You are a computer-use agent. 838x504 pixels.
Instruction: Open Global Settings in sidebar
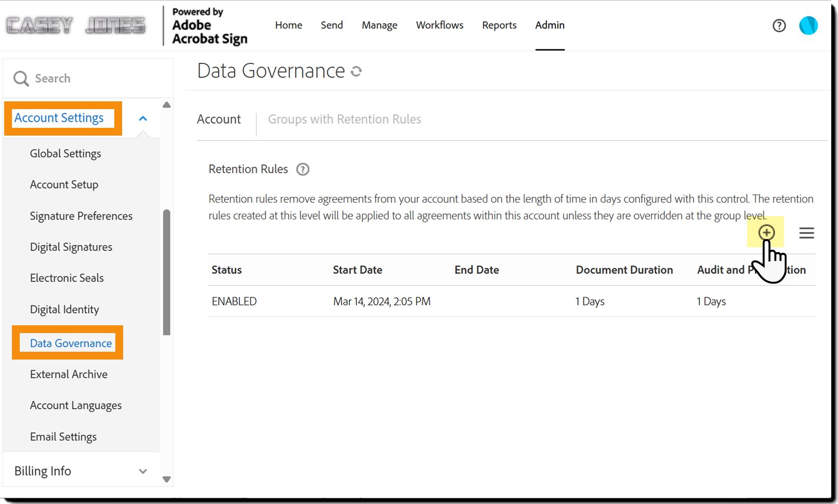(65, 154)
